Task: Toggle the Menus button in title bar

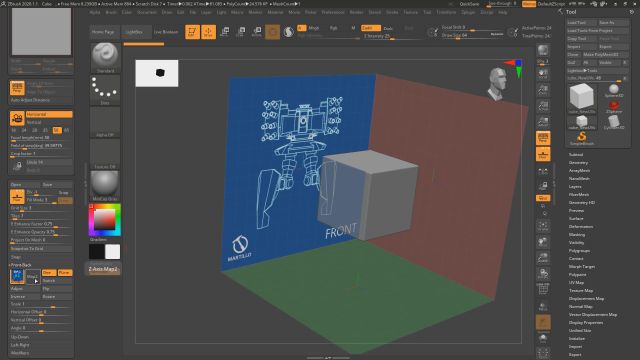Action: click(529, 4)
